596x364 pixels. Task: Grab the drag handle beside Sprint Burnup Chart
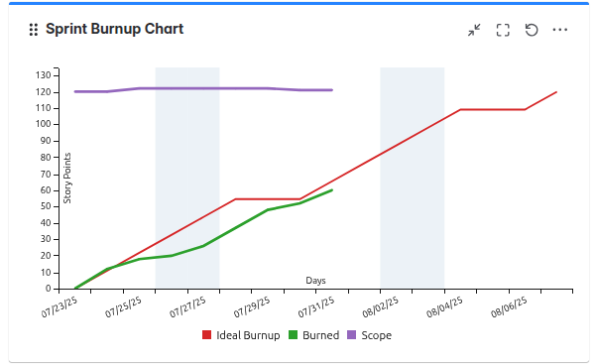click(34, 30)
